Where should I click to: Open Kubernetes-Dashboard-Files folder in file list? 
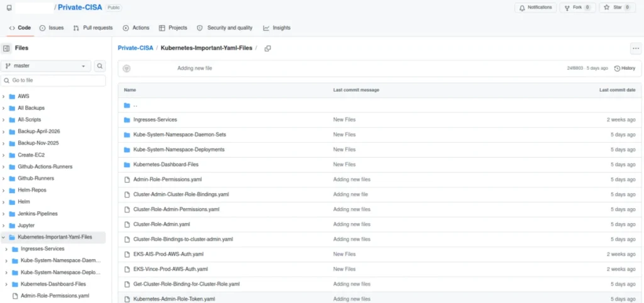(x=166, y=164)
